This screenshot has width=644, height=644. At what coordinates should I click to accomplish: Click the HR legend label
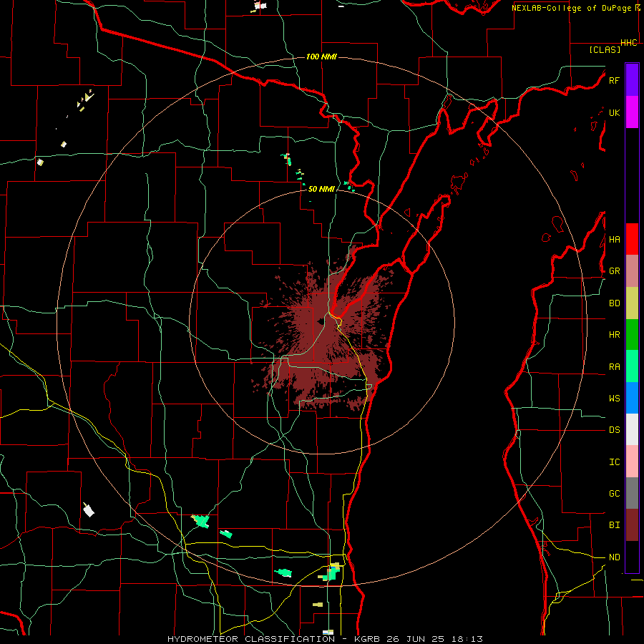click(614, 335)
